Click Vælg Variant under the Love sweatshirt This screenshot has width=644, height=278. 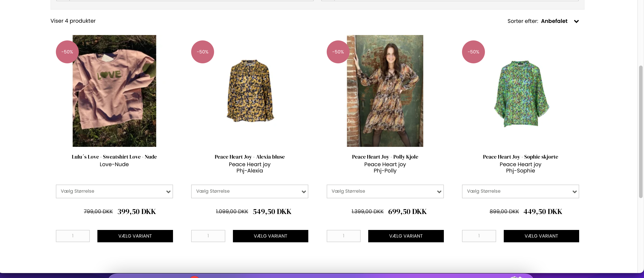click(135, 236)
